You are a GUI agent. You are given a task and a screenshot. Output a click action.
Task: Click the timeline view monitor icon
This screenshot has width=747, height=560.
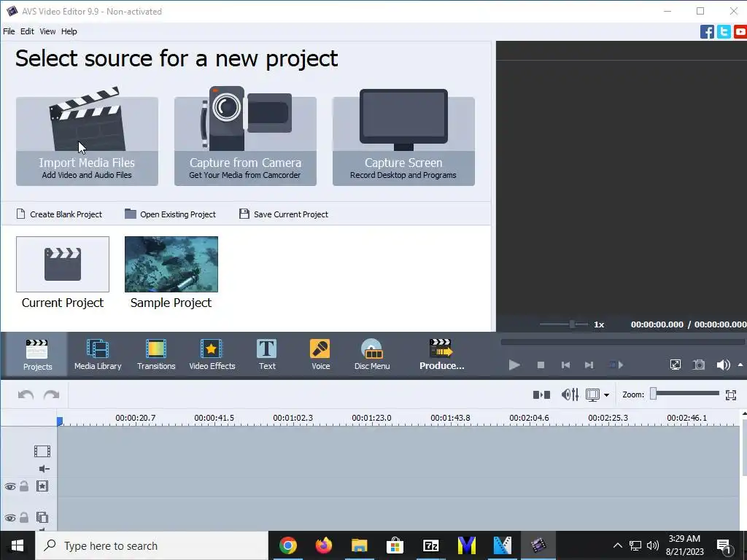click(x=592, y=394)
